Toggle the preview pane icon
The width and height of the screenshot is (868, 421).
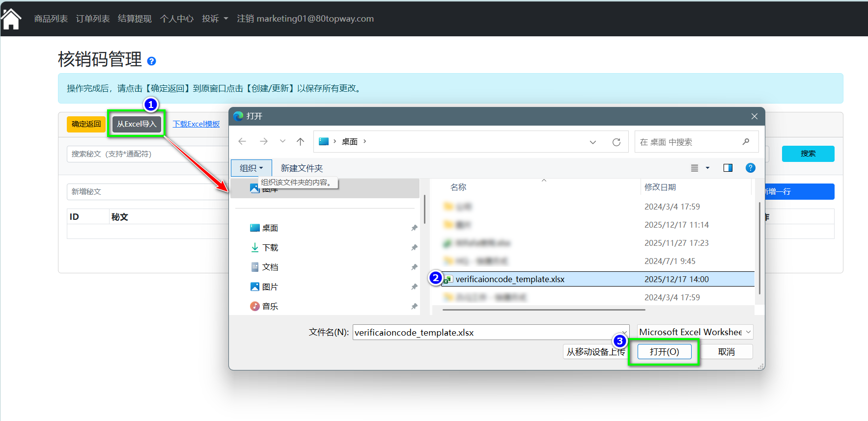pos(728,168)
